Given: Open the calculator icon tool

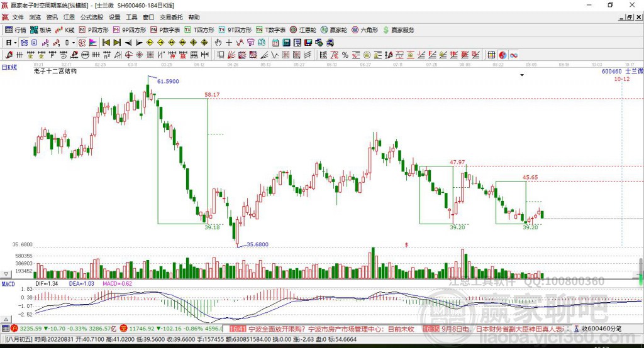Looking at the screenshot, I should [286, 43].
